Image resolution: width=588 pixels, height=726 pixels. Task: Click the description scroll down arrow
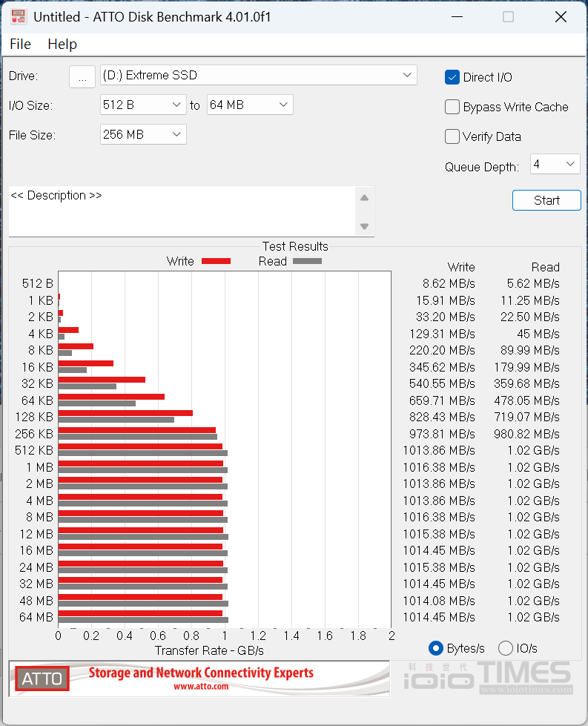point(364,226)
